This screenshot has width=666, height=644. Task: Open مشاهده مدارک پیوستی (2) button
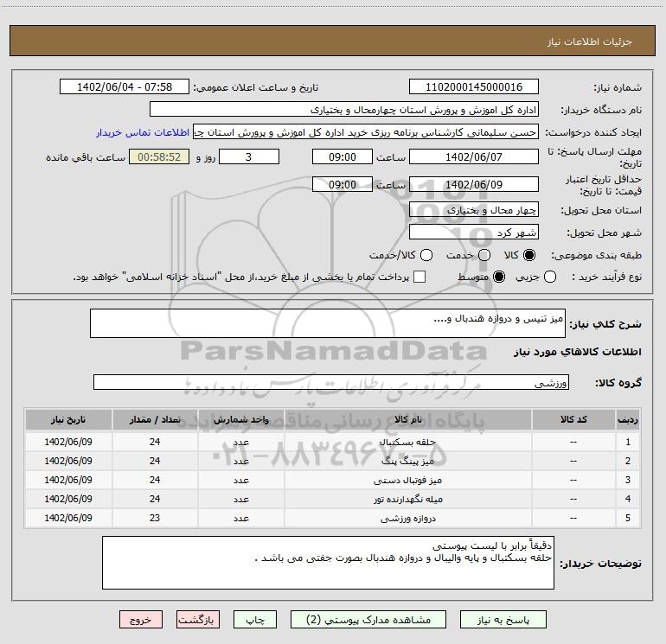click(368, 620)
